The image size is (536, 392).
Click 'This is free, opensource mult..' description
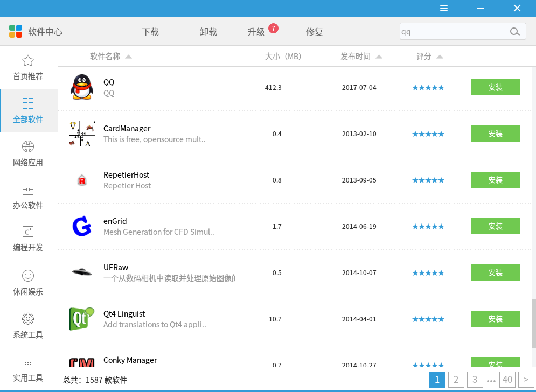pyautogui.click(x=154, y=139)
